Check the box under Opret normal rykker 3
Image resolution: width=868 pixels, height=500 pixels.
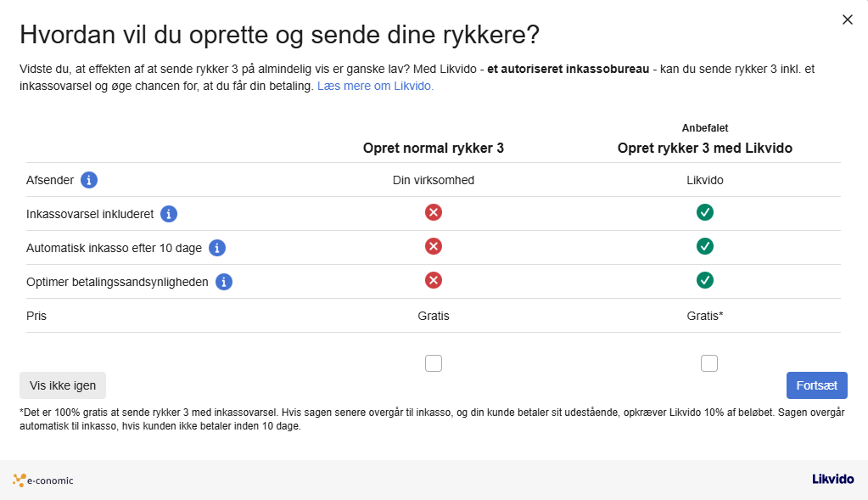(x=434, y=362)
